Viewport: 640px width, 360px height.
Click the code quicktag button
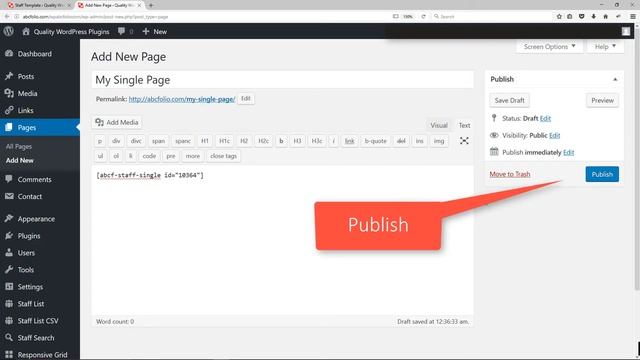[x=149, y=156]
